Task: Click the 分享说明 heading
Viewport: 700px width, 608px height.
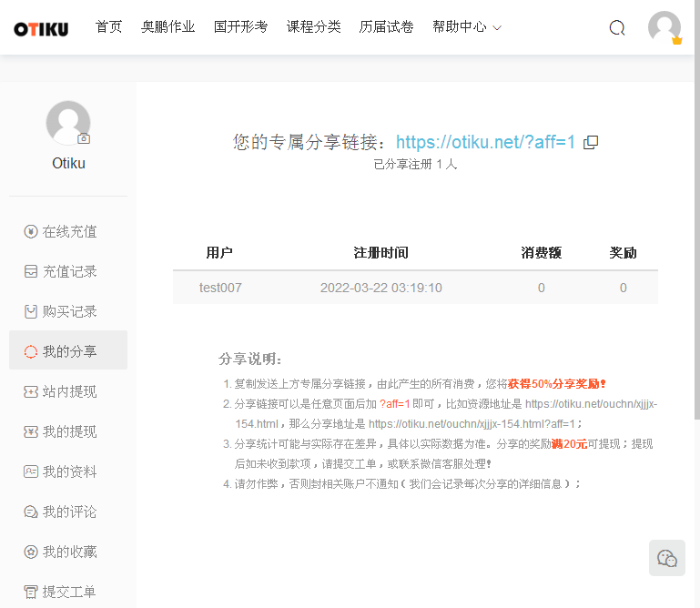Action: [x=249, y=359]
